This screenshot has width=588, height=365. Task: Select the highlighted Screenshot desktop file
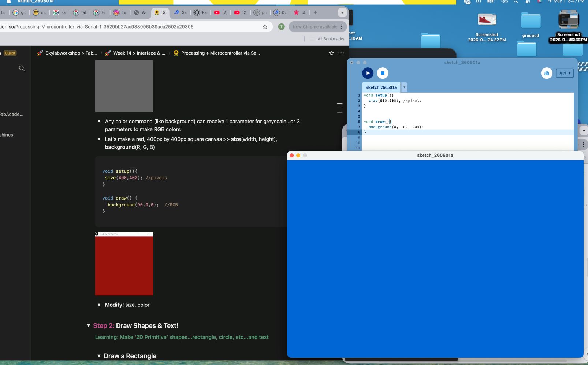(569, 26)
